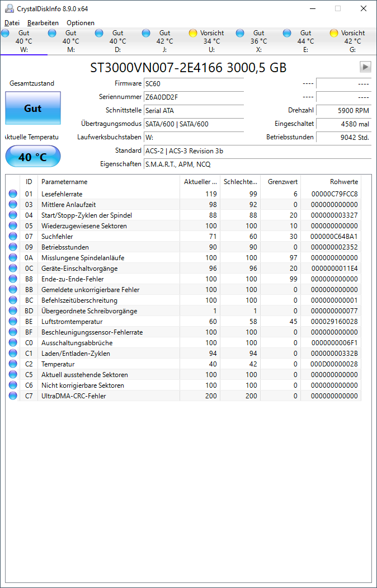Click the ID column header

(x=29, y=181)
